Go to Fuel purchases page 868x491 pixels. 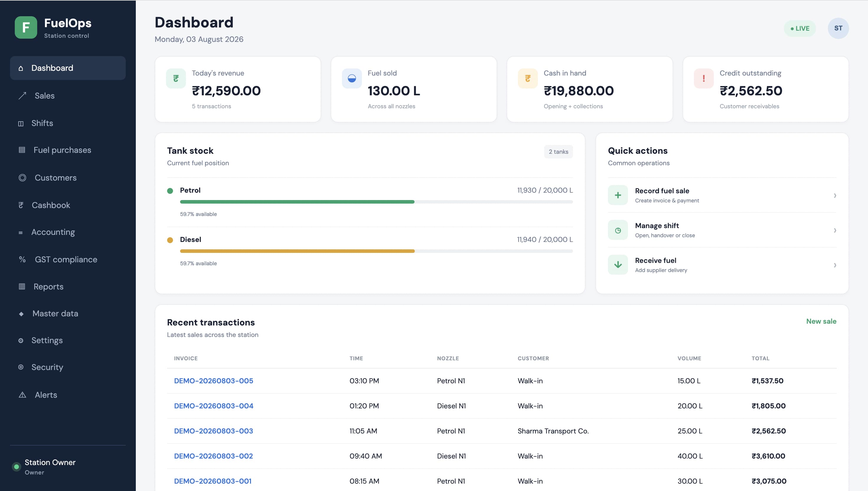pos(68,150)
